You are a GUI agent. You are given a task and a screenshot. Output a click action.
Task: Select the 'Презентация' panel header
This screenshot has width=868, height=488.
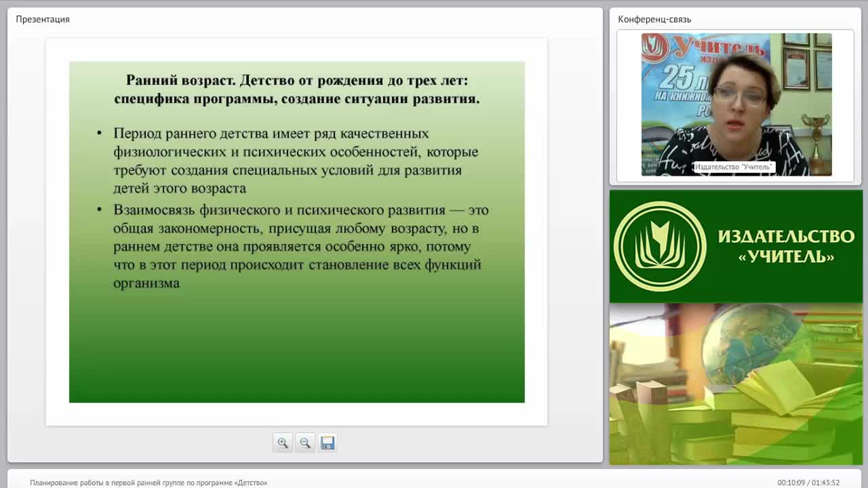(x=43, y=19)
